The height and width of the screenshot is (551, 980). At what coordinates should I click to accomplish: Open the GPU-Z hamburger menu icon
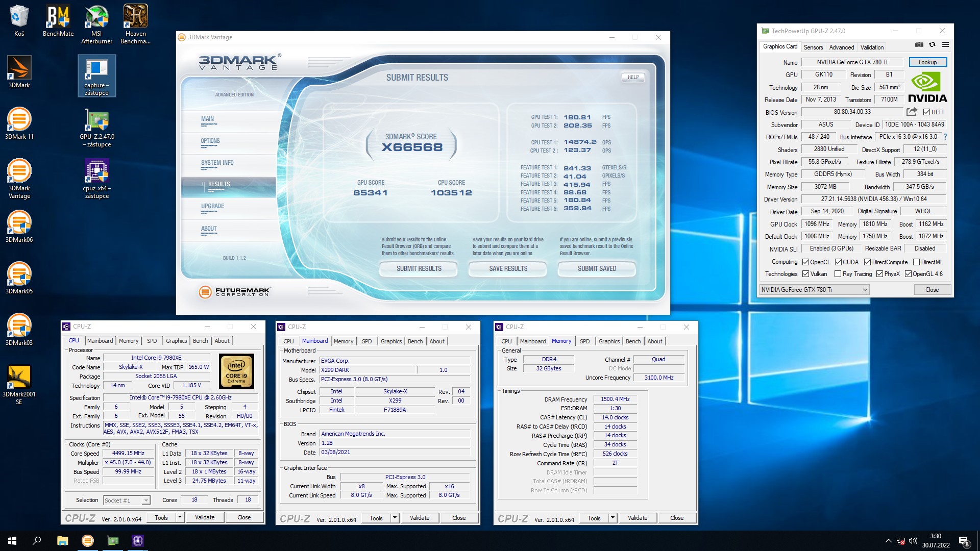pyautogui.click(x=945, y=45)
